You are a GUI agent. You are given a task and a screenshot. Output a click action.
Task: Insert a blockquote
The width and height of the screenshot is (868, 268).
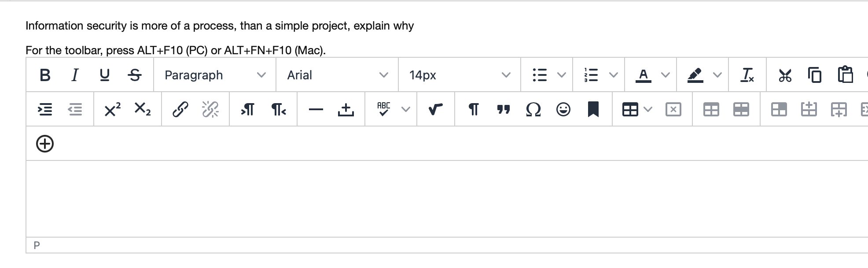[x=504, y=109]
